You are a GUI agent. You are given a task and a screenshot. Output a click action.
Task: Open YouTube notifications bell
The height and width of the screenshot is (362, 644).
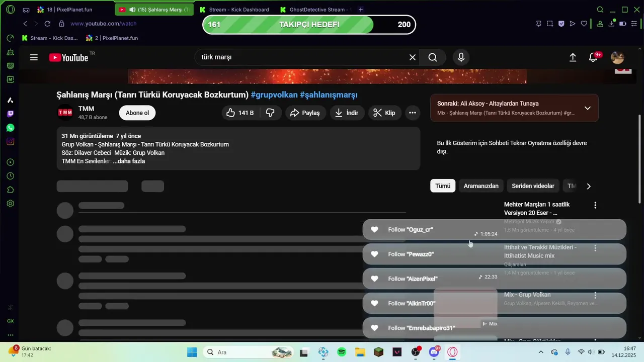[594, 57]
